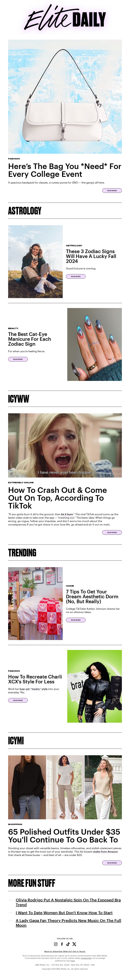Open the cat-eye manicure nails photo
The height and width of the screenshot is (980, 130).
click(x=95, y=344)
